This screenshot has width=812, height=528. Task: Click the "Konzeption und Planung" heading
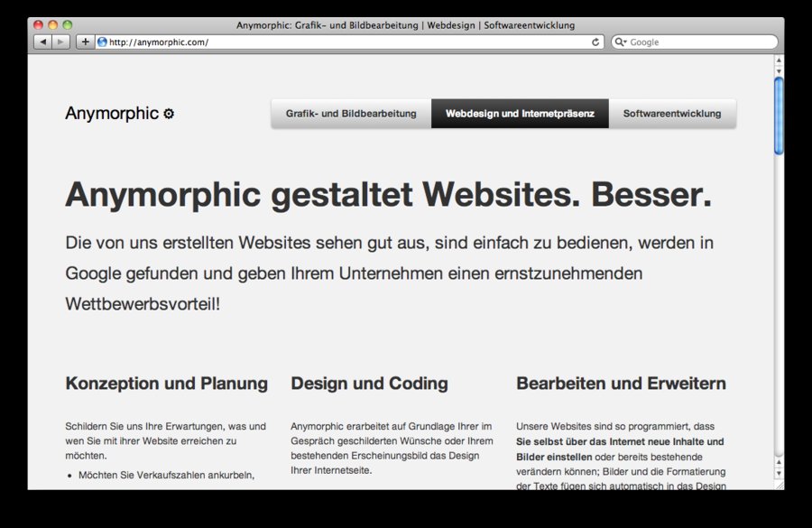[x=166, y=383]
